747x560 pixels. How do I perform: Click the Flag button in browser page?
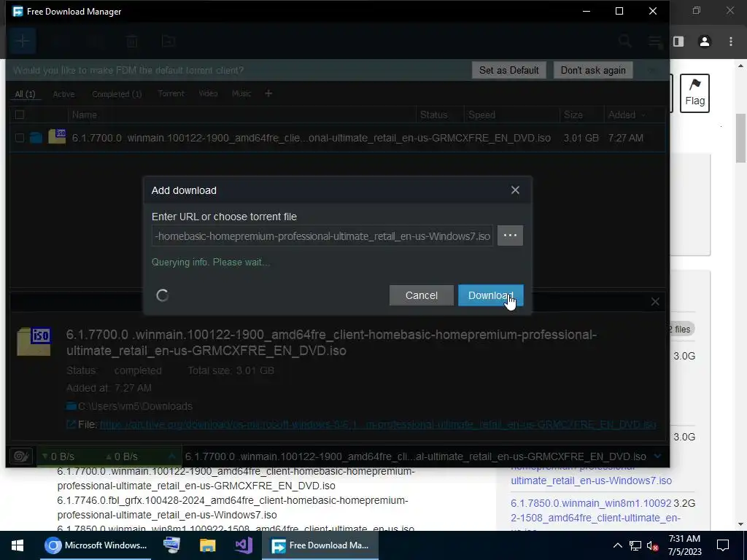694,93
